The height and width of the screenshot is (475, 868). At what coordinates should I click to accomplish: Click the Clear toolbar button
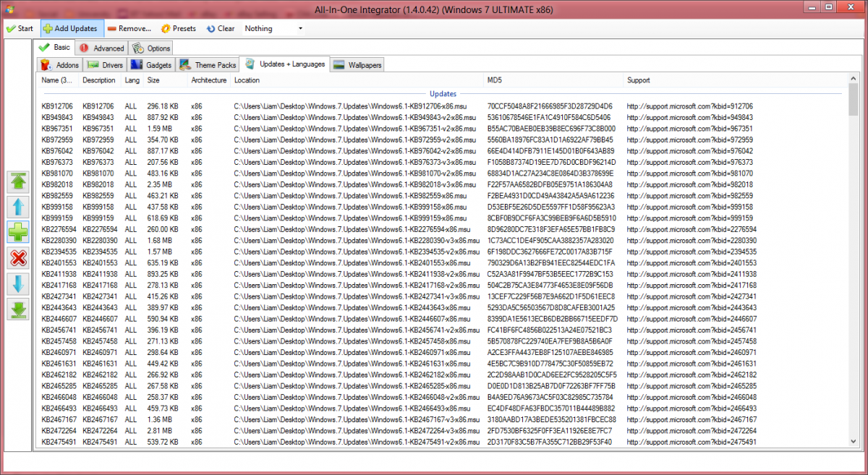tap(221, 29)
